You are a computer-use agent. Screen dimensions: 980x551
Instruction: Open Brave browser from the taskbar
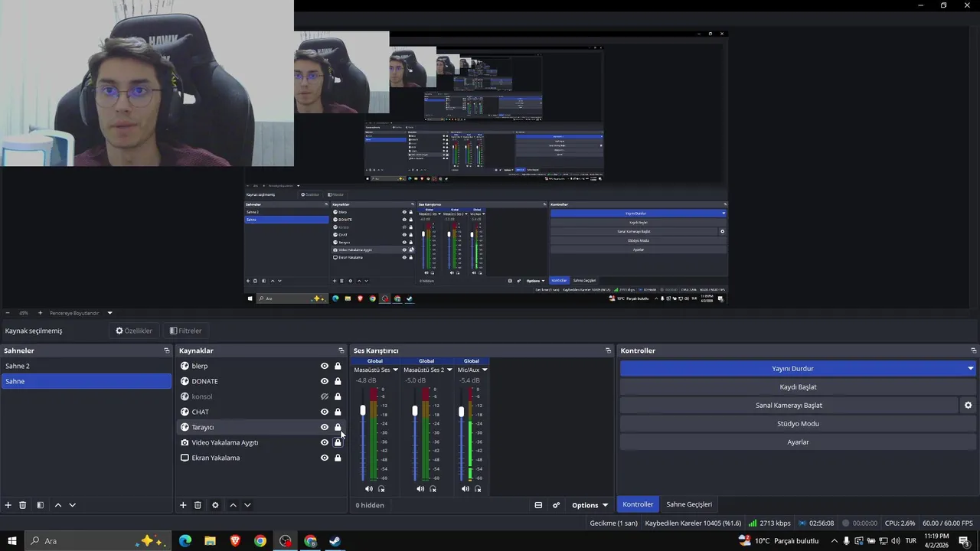(x=235, y=541)
